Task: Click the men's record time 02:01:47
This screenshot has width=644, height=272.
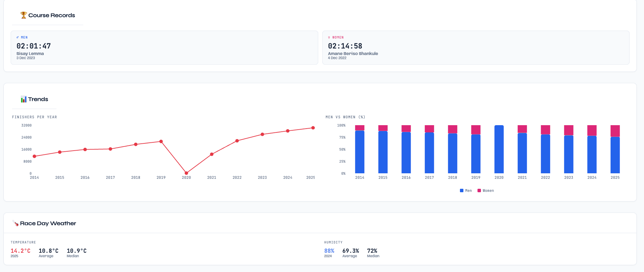Action: point(34,46)
